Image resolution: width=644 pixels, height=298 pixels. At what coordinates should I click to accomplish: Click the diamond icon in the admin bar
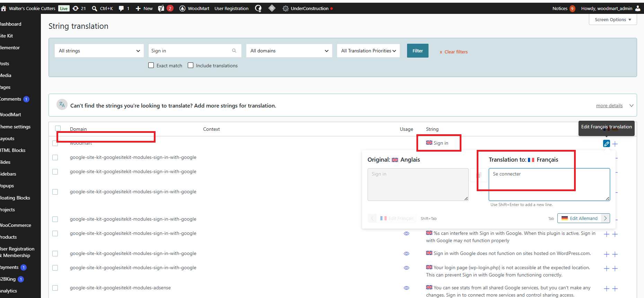point(272,8)
